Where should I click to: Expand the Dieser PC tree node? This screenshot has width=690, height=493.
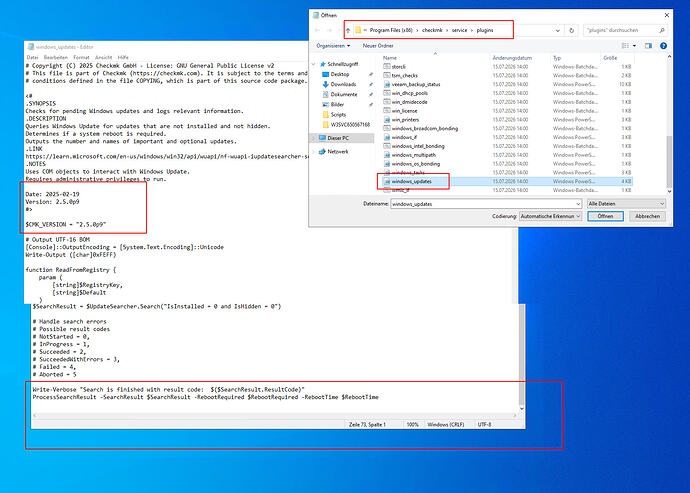coord(313,138)
